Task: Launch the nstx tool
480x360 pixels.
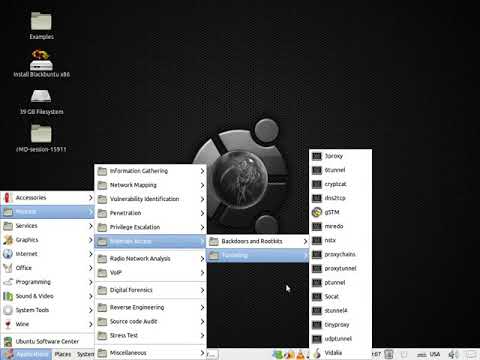Action: pos(340,240)
